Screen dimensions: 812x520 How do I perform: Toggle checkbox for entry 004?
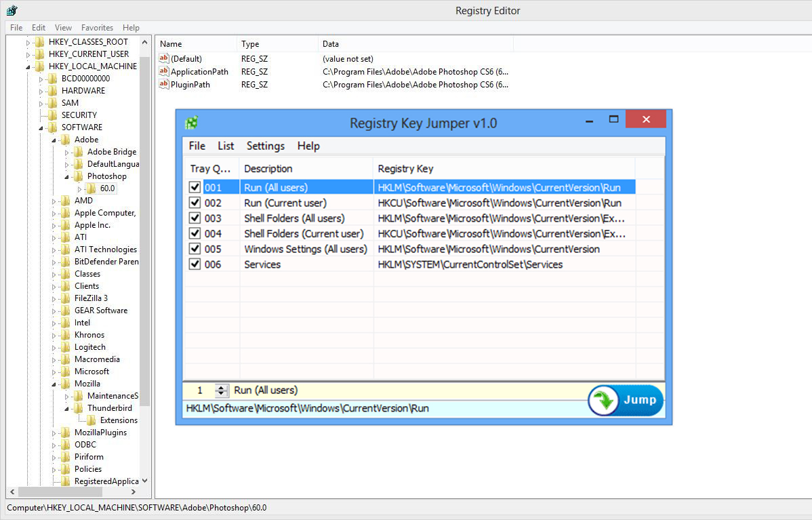pyautogui.click(x=195, y=234)
